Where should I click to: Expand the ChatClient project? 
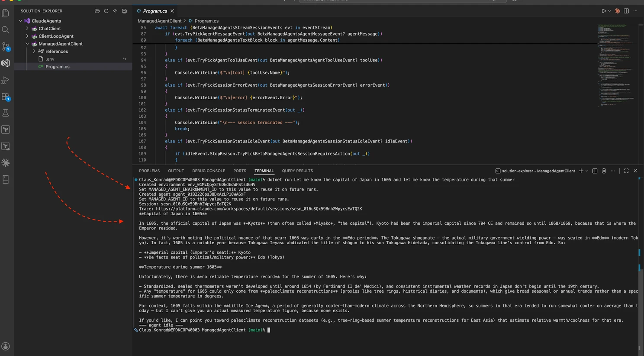tap(27, 29)
